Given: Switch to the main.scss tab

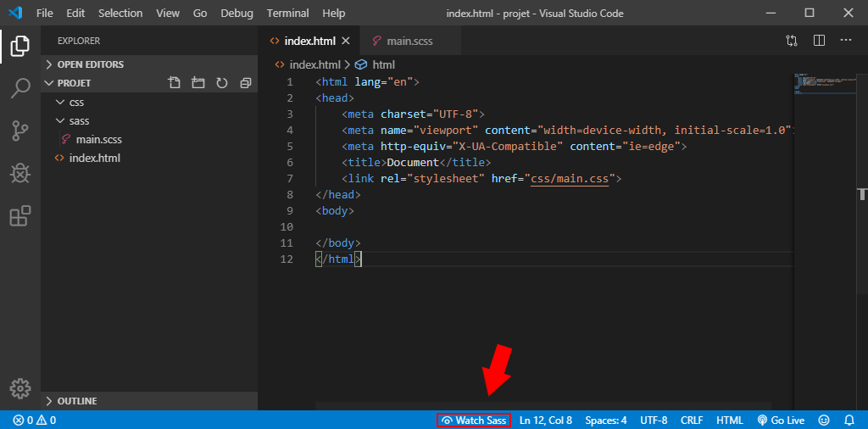Looking at the screenshot, I should click(411, 41).
